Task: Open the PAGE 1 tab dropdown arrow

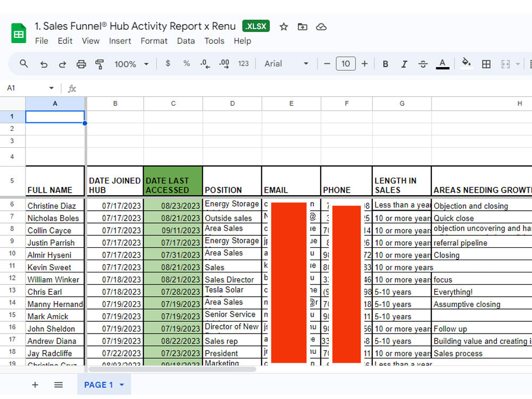Action: [x=122, y=385]
